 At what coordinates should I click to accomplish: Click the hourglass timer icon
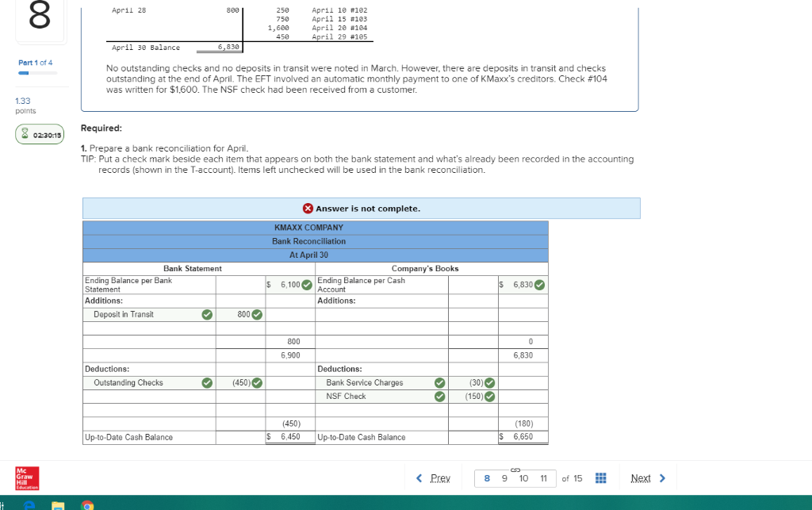point(25,133)
